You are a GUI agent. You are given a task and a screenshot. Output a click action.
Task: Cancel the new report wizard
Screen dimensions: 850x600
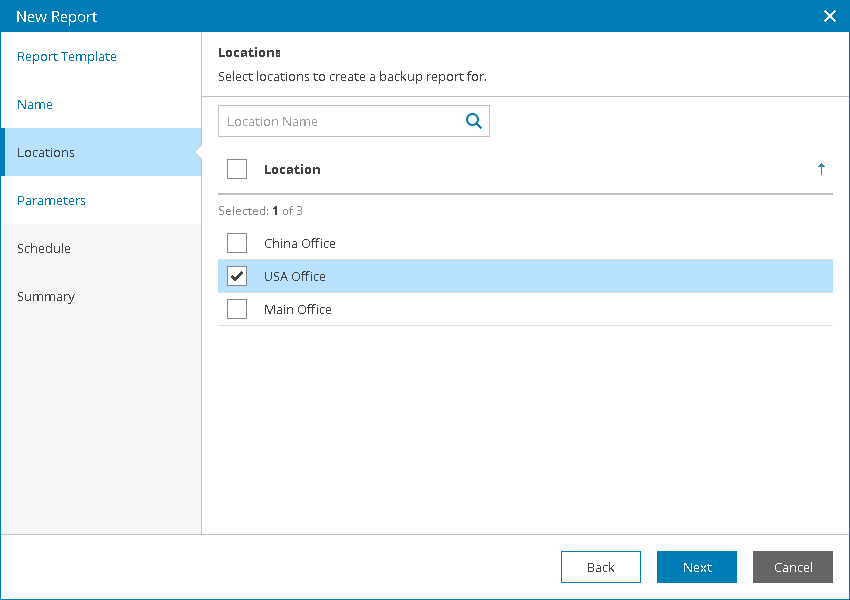click(792, 567)
